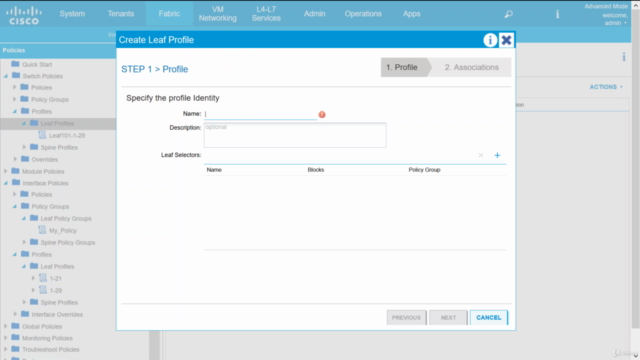640x360 pixels.
Task: Open the search magnifier icon
Action: (509, 14)
